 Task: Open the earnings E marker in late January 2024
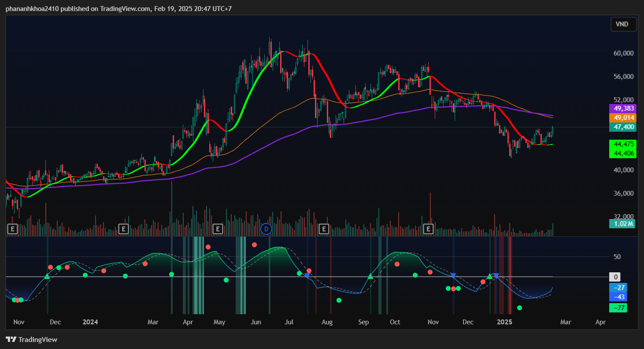pyautogui.click(x=123, y=229)
